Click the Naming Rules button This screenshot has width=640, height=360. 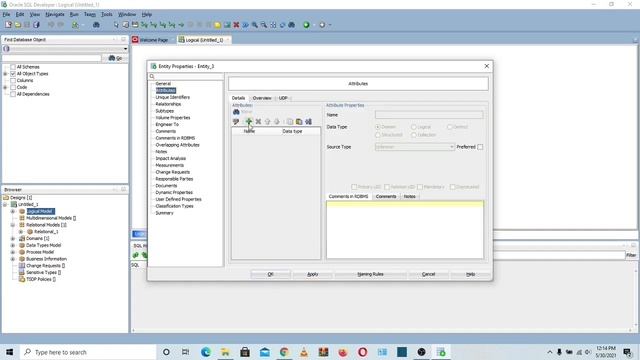(x=370, y=274)
